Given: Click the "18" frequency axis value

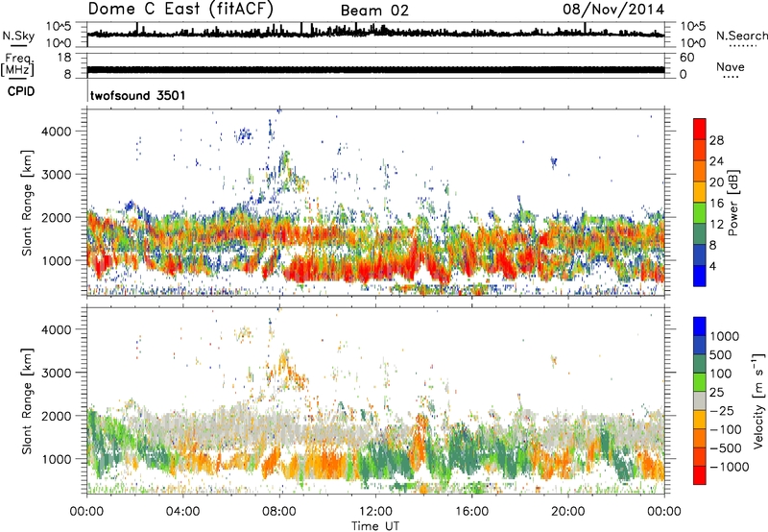Looking at the screenshot, I should click(64, 58).
